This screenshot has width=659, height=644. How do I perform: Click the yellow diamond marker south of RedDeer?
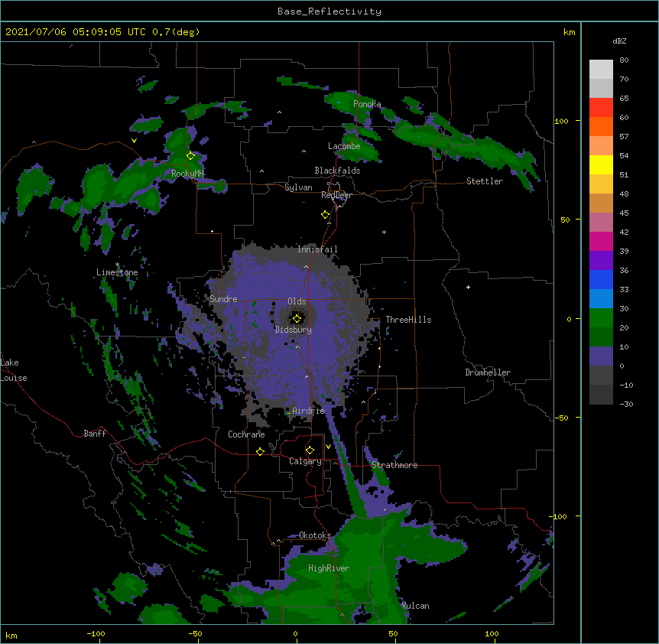click(x=325, y=215)
